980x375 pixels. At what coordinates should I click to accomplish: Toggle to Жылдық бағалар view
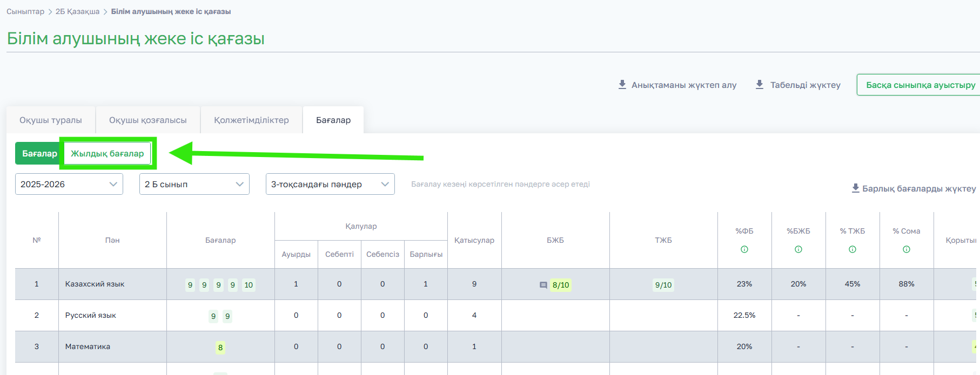click(x=108, y=153)
